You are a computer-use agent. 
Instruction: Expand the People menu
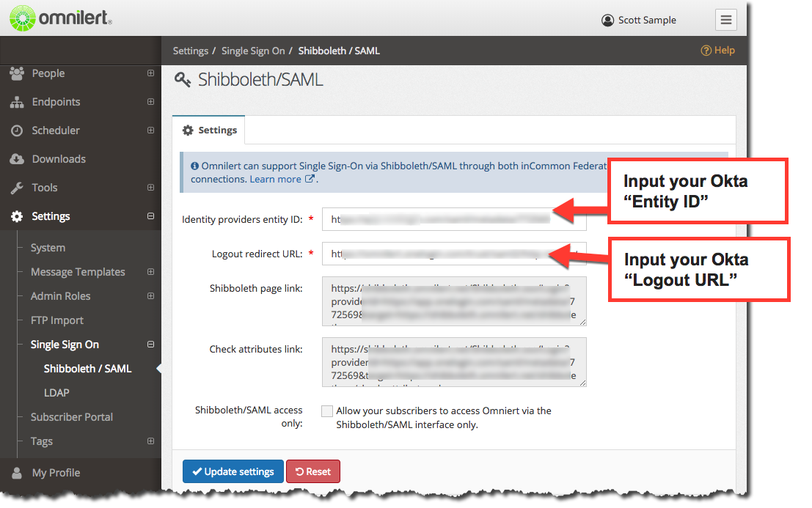(150, 73)
